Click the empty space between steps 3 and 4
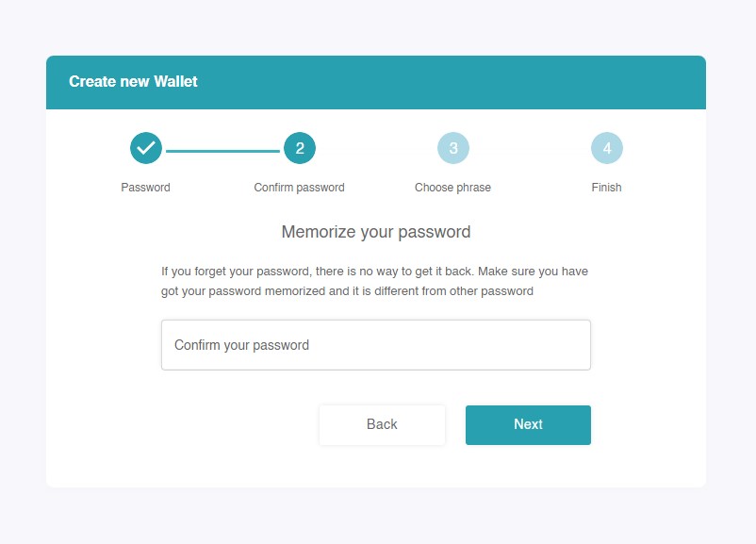This screenshot has height=544, width=756. [530, 148]
